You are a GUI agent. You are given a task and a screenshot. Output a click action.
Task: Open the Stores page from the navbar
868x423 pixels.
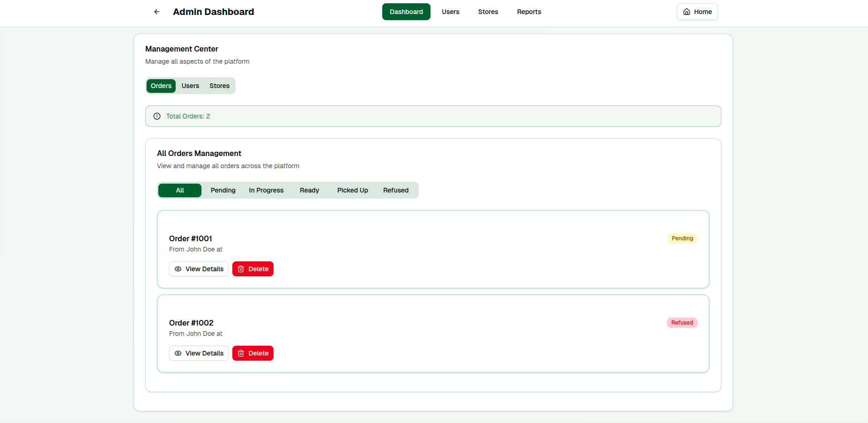click(488, 12)
